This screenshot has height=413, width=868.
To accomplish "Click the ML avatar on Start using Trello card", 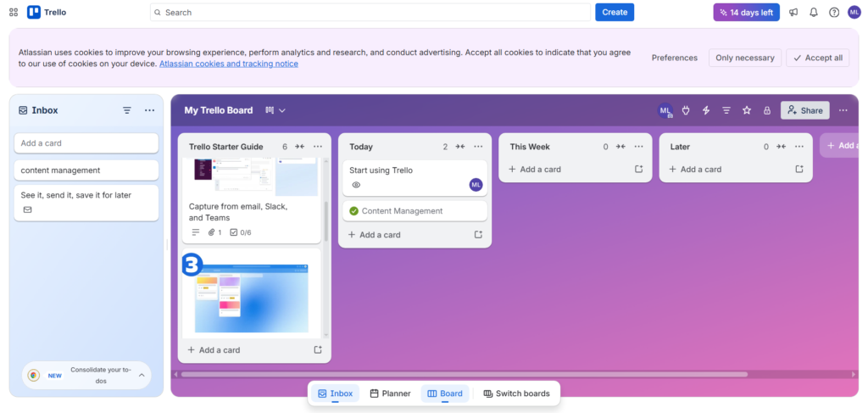I will tap(476, 185).
